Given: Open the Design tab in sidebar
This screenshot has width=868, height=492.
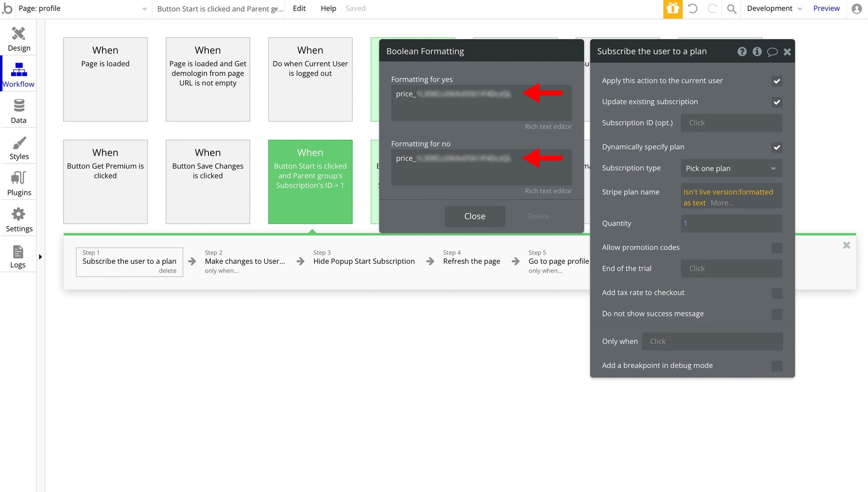Looking at the screenshot, I should [x=19, y=38].
